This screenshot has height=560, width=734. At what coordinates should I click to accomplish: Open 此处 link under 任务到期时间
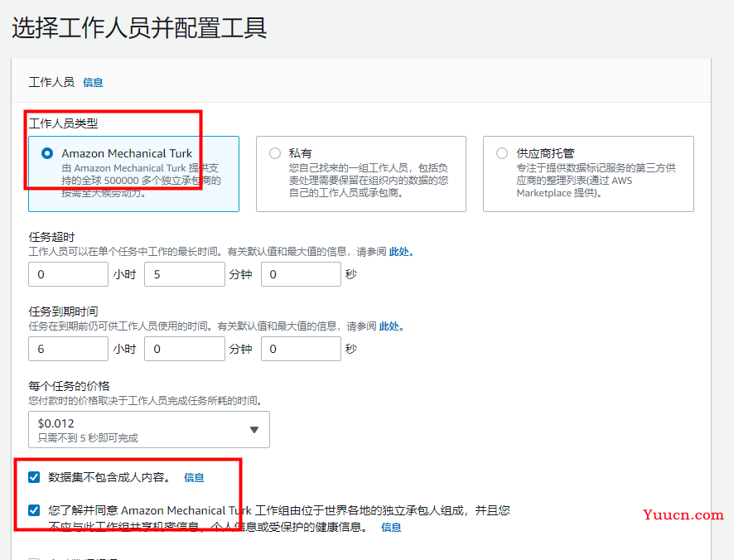pyautogui.click(x=391, y=326)
